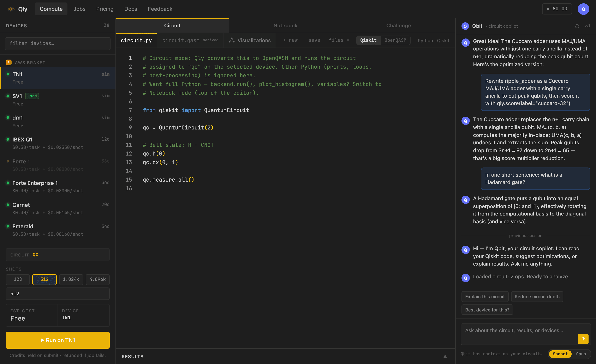Select the Forte Enterprise 1 device

click(58, 187)
